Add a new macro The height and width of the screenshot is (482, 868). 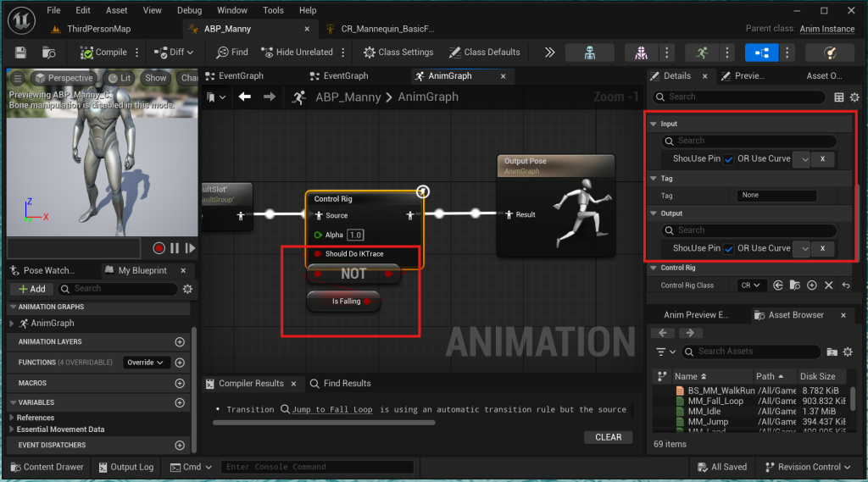click(180, 383)
